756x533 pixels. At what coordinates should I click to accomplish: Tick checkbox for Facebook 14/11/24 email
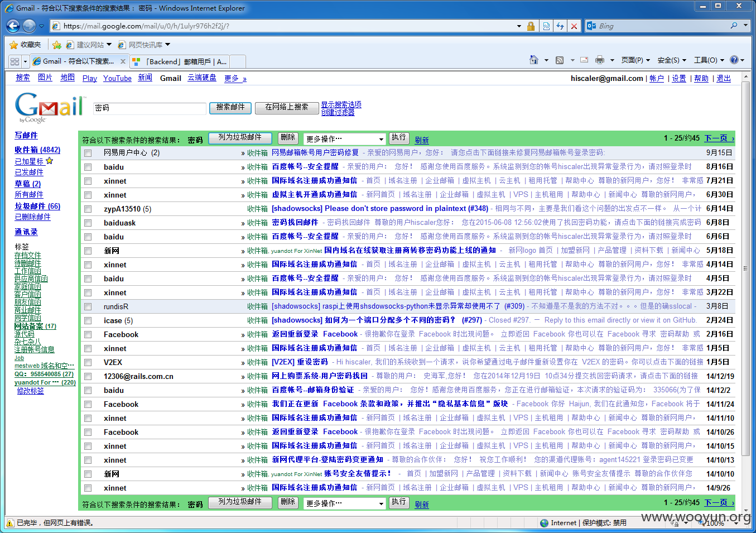88,404
